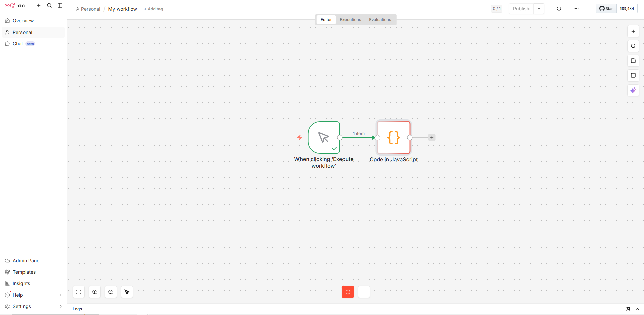Click the Code node output connector
Viewport: 644px width, 315px height.
(x=410, y=138)
